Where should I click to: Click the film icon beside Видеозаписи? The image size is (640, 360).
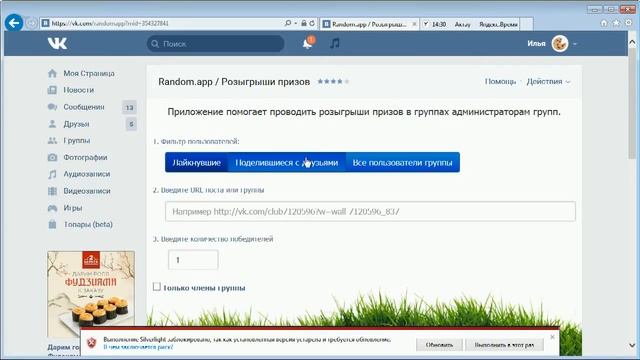[52, 191]
